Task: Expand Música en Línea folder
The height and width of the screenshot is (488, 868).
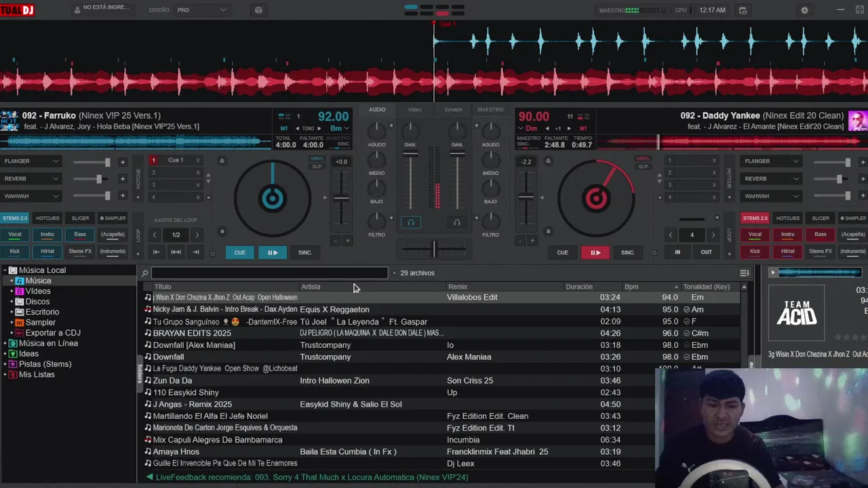Action: pos(5,344)
